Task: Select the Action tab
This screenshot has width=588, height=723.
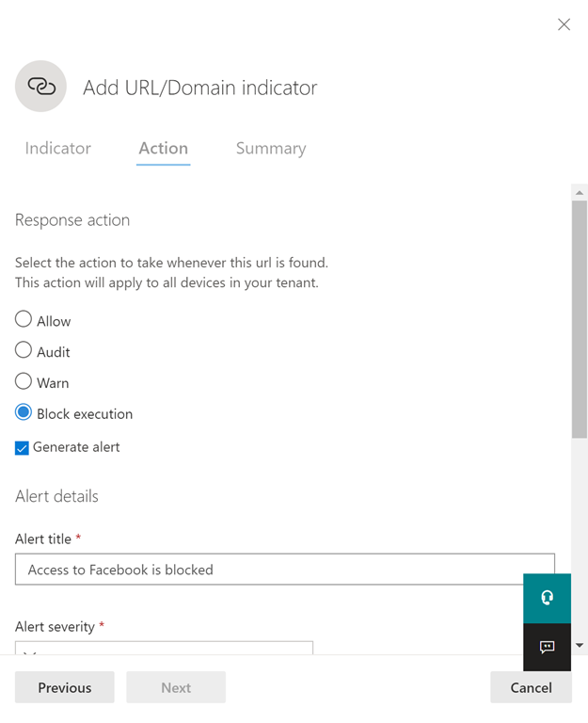Action: (x=164, y=149)
